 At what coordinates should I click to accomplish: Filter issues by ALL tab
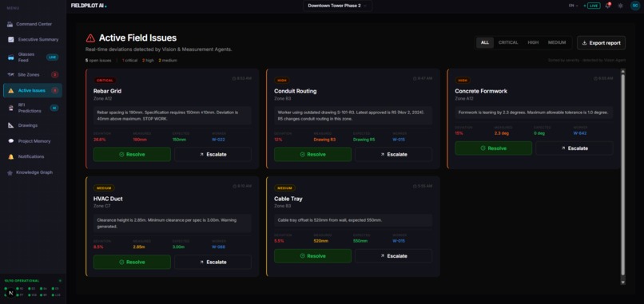485,42
